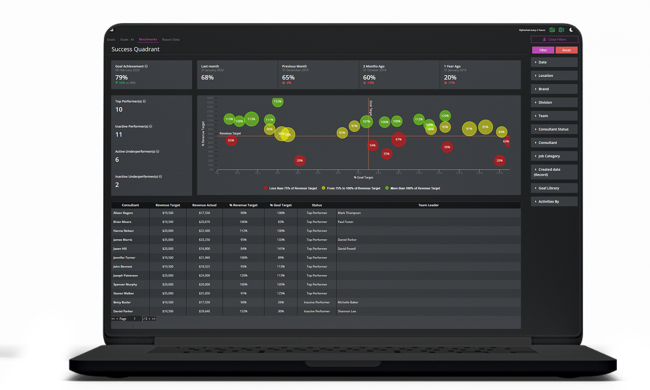Click the info icon beside Active Underperformer(s)
The image size is (650, 390).
158,151
